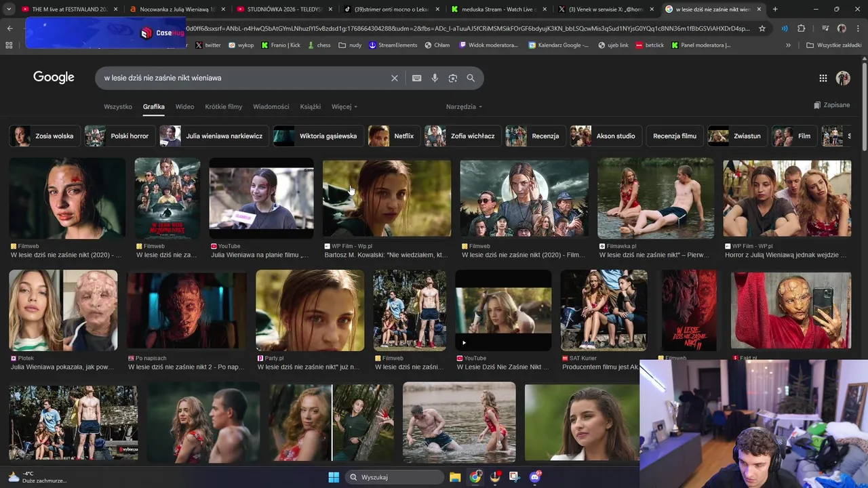The width and height of the screenshot is (868, 488).
Task: Filter by Polski horror chip
Action: click(120, 136)
